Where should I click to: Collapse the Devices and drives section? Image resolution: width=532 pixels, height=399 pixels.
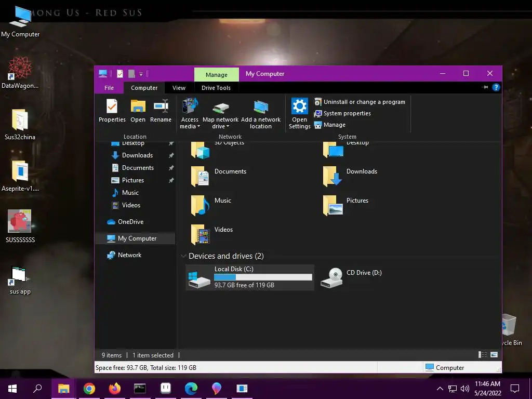pyautogui.click(x=183, y=256)
